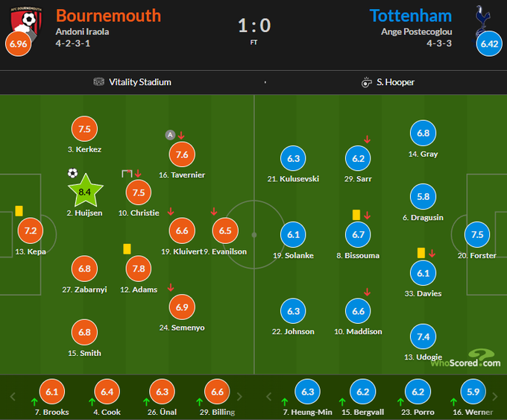Open the Bournemouth team name link
507x420 pixels.
(x=108, y=15)
